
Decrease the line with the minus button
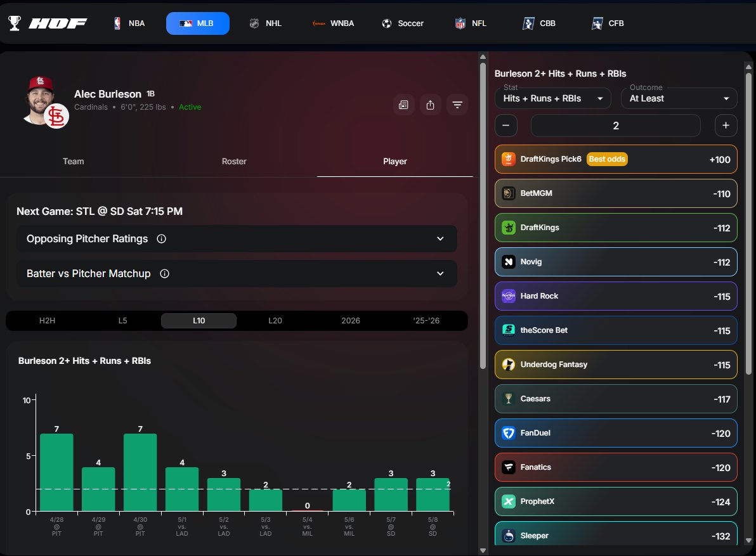click(x=506, y=126)
